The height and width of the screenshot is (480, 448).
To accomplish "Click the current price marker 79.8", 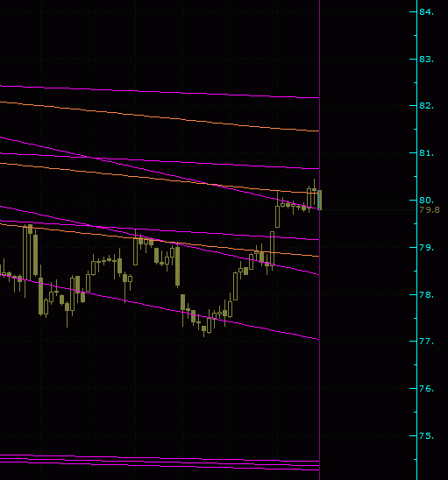I will click(430, 210).
